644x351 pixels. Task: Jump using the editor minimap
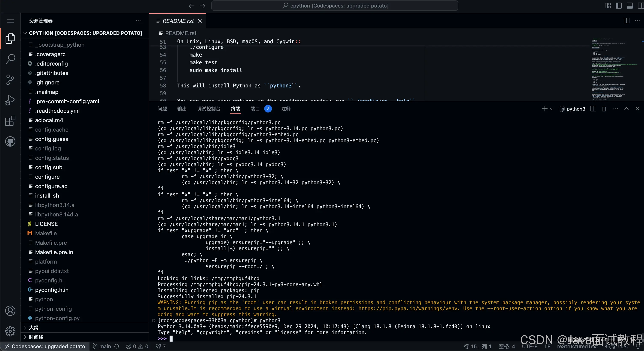click(615, 69)
